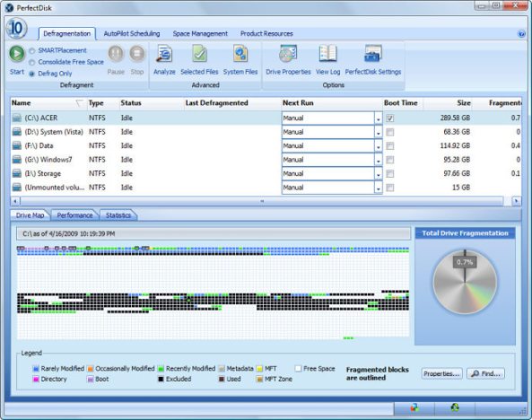Image resolution: width=532 pixels, height=420 pixels.
Task: Click the I:\ Storage drive icon
Action: pos(17,173)
